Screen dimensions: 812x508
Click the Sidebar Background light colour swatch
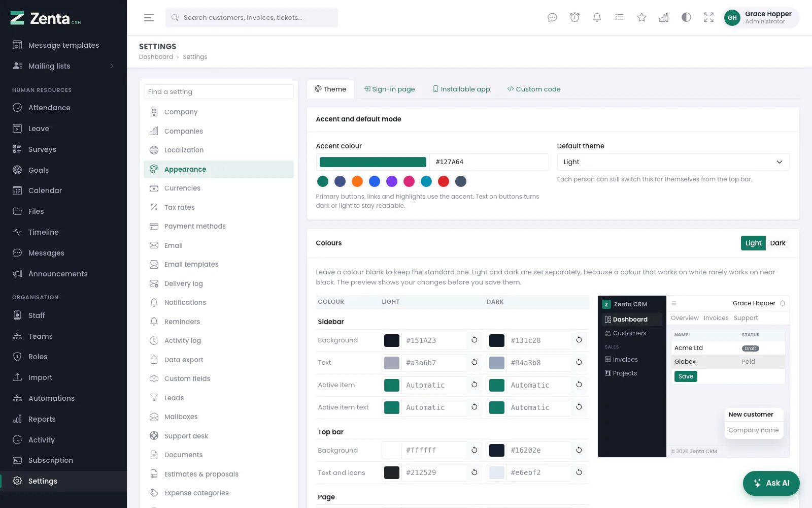pyautogui.click(x=392, y=340)
